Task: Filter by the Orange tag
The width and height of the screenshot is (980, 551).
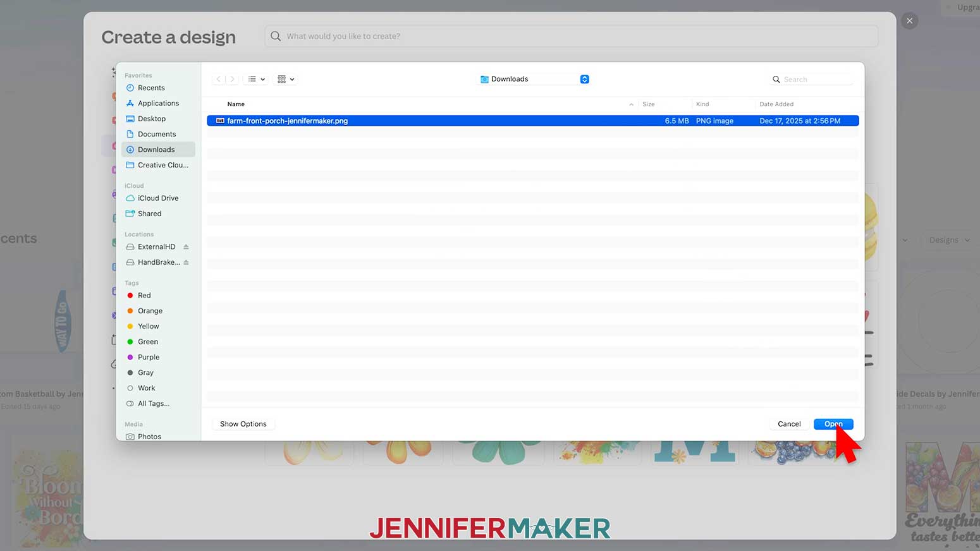Action: pyautogui.click(x=150, y=311)
